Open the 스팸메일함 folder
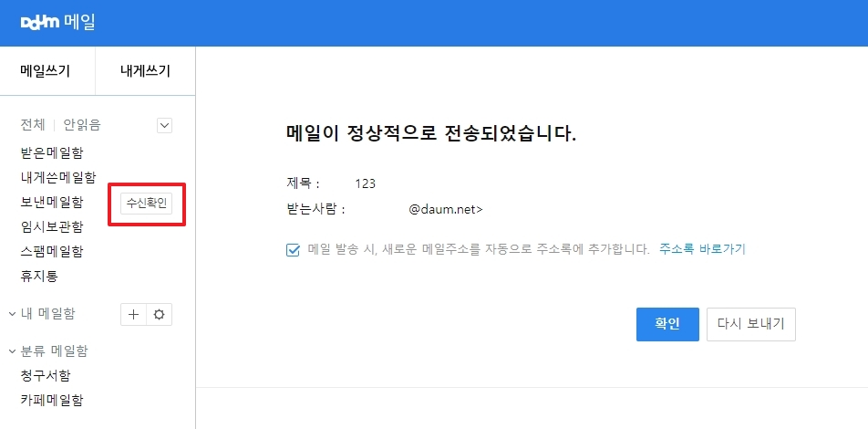Screen dimensions: 868x429 click(x=52, y=252)
